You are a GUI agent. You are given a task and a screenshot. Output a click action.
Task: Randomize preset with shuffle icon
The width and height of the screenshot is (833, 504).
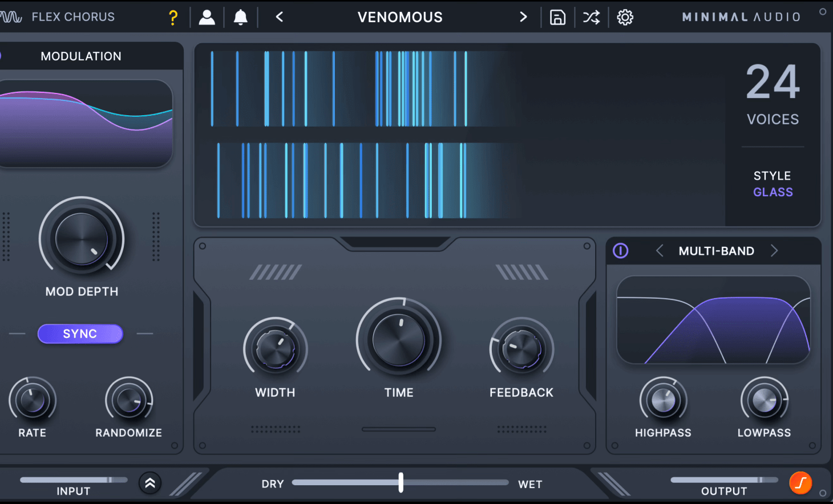coord(591,17)
